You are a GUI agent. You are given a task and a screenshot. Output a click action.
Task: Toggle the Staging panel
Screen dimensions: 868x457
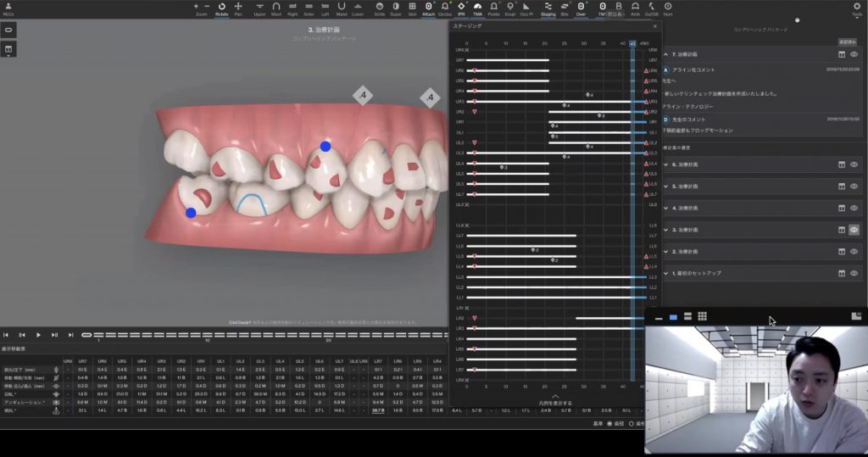click(x=548, y=8)
